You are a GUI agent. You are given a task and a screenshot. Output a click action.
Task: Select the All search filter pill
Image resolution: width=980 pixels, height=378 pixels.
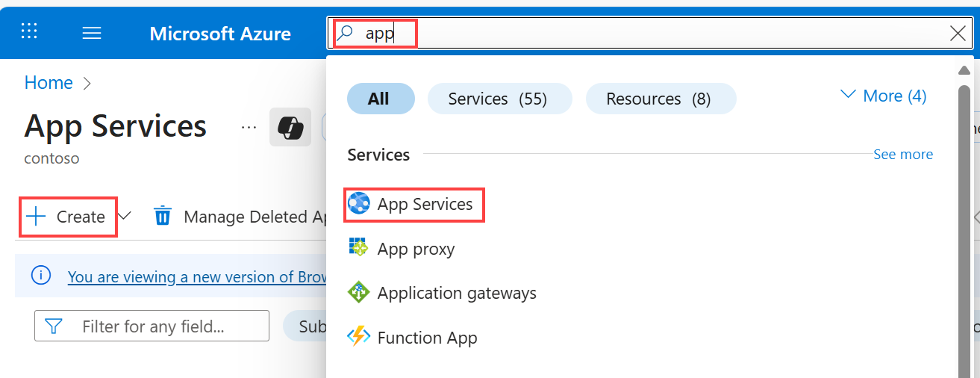(381, 99)
